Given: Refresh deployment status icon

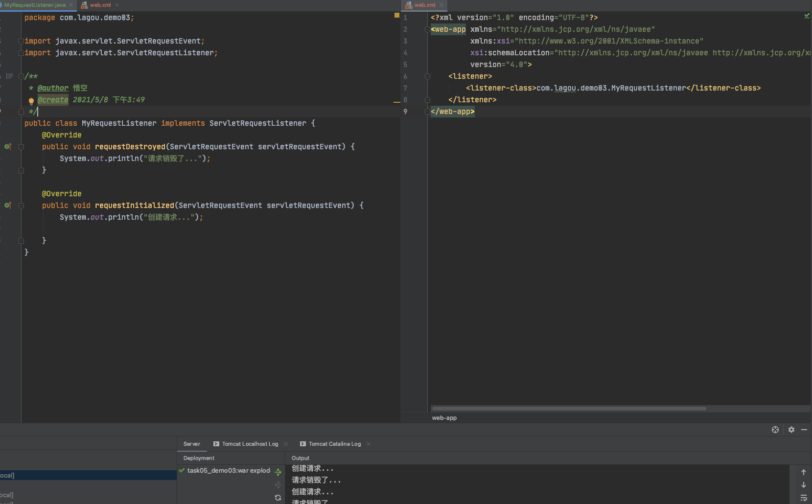Looking at the screenshot, I should (278, 498).
